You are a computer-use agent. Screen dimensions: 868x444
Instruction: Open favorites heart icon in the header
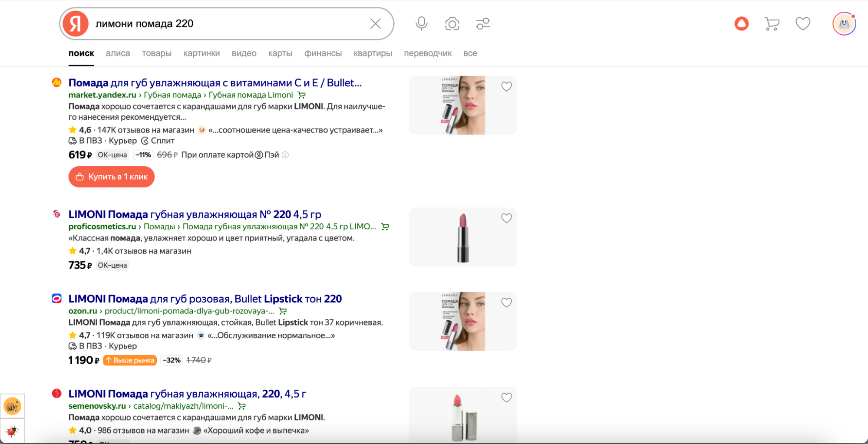tap(803, 23)
